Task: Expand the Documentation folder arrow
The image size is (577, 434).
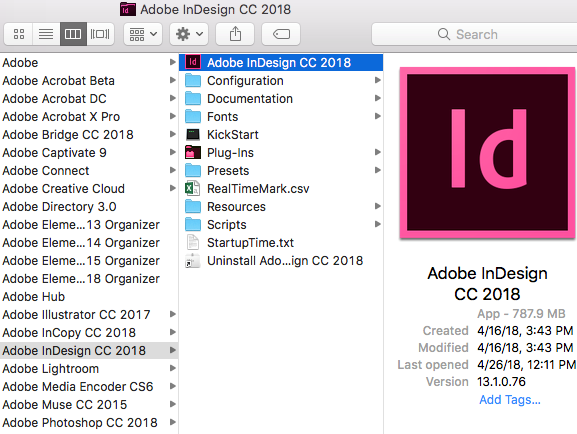Action: [377, 98]
